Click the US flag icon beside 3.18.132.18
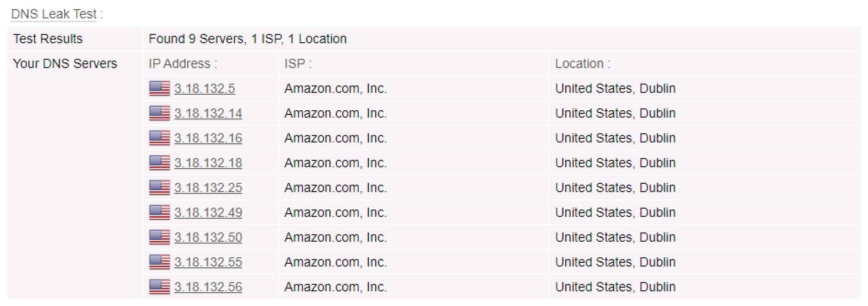 click(x=160, y=163)
